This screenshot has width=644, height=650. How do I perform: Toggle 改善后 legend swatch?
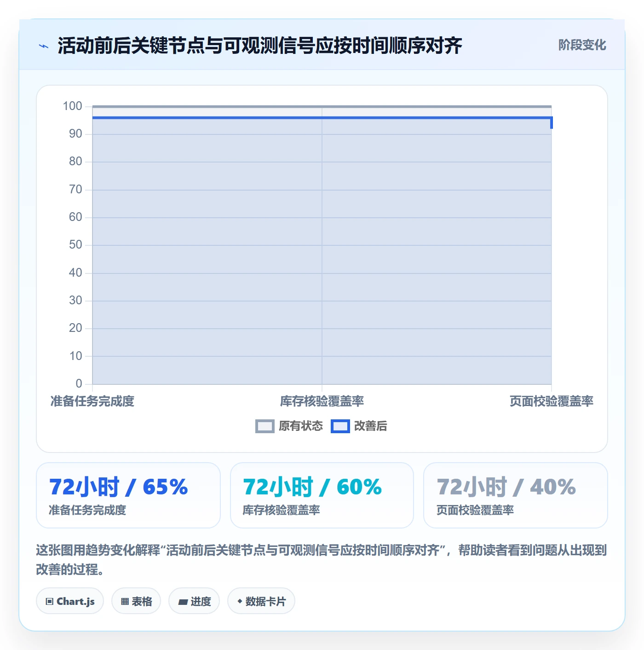340,426
